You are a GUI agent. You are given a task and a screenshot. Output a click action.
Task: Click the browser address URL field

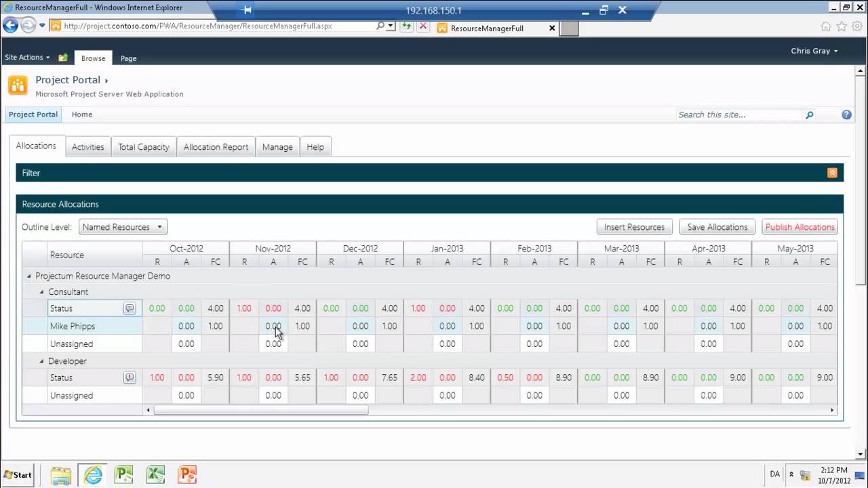point(218,26)
